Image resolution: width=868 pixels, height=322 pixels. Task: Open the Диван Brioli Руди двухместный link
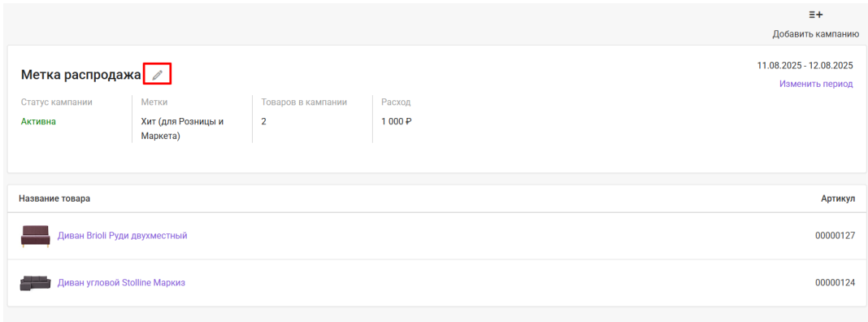click(x=123, y=236)
